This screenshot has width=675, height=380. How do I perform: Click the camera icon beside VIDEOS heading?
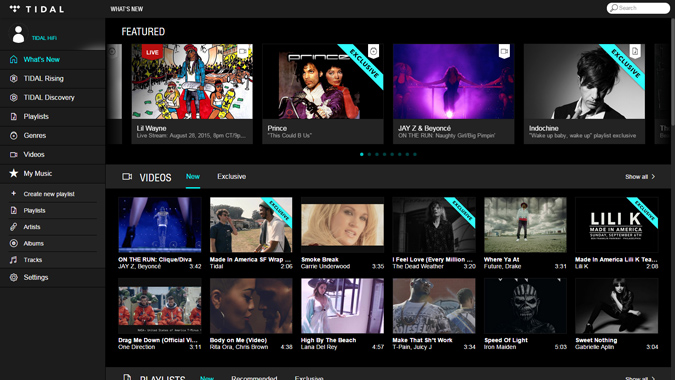[x=127, y=176]
